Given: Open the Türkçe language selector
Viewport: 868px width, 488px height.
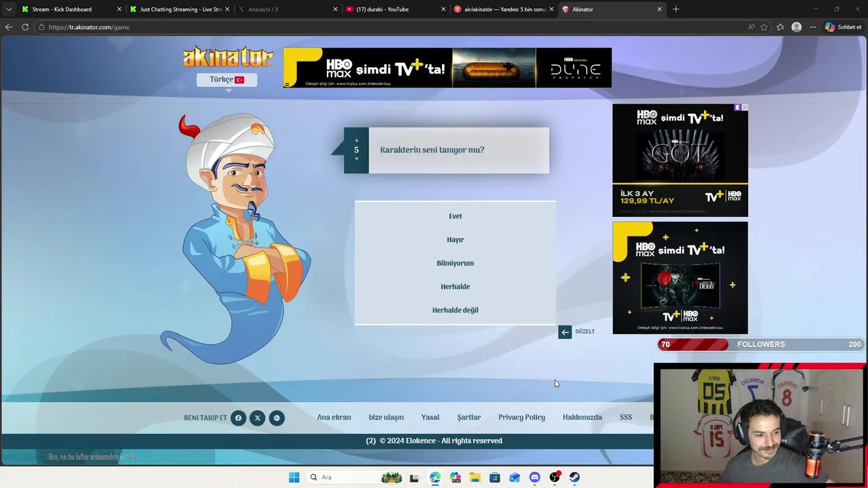Looking at the screenshot, I should point(227,79).
